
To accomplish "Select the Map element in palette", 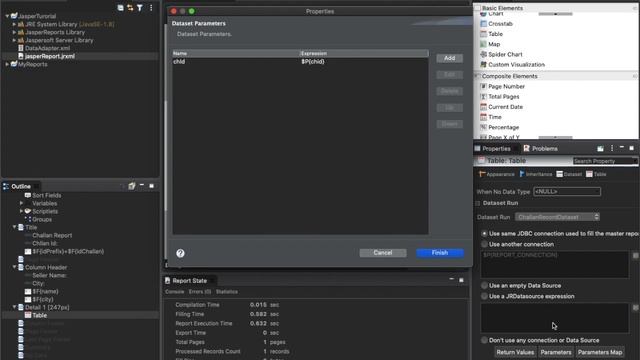I will click(494, 44).
